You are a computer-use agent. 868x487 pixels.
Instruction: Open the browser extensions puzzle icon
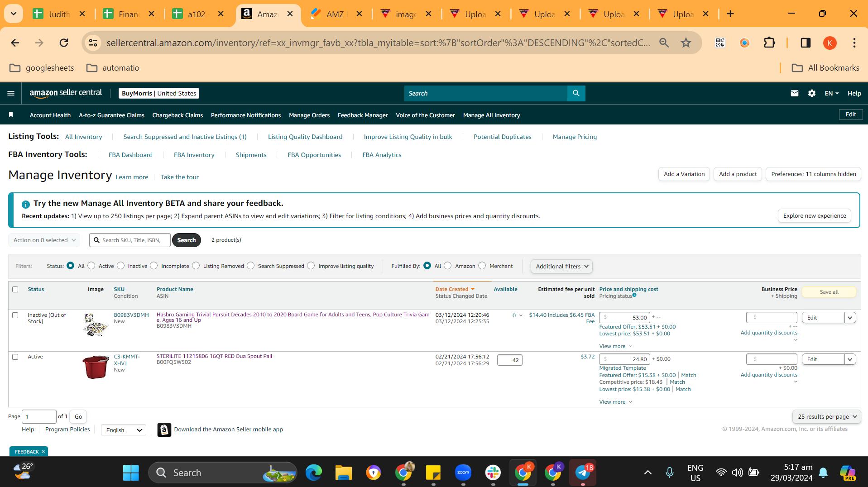[769, 43]
